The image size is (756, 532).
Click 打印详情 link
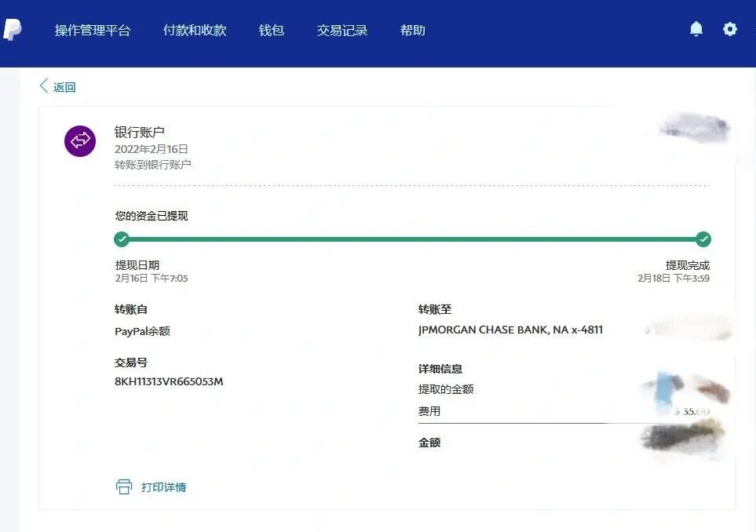pos(163,487)
